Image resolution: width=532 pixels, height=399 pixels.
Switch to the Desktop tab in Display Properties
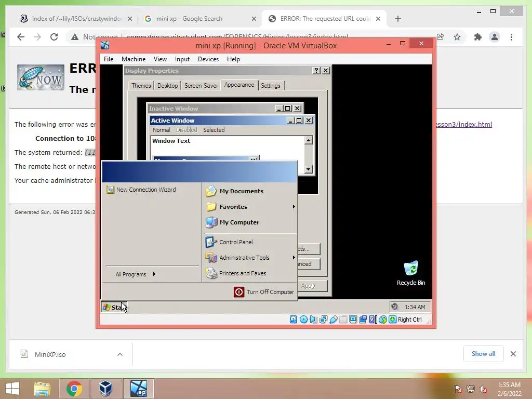coord(168,86)
